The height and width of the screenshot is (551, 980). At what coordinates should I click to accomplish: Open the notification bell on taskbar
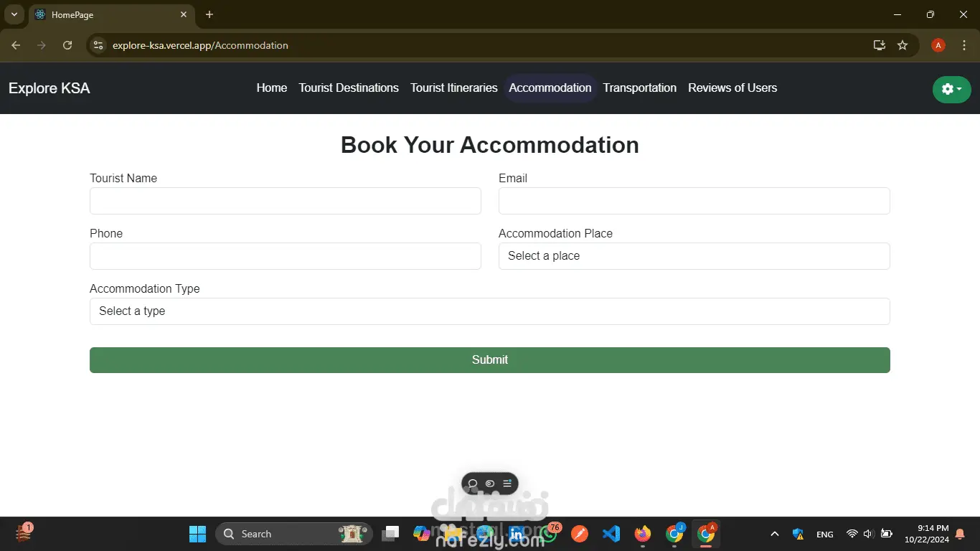coord(960,534)
